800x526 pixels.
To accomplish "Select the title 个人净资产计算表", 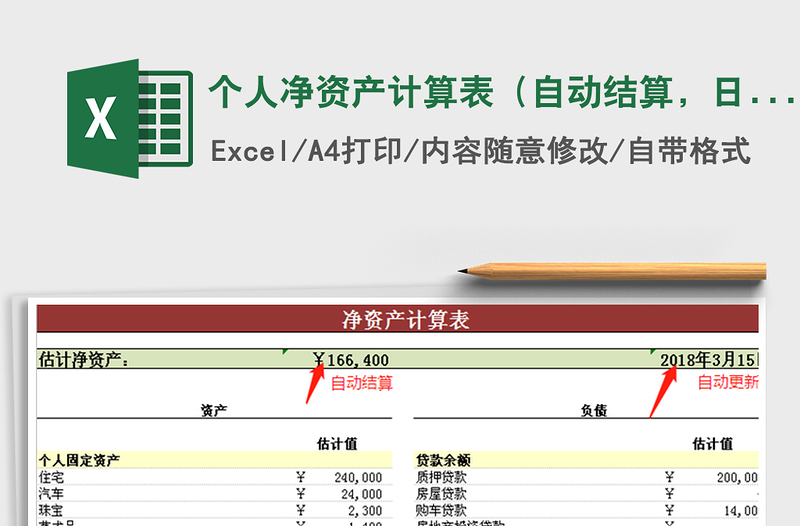I will pyautogui.click(x=351, y=92).
